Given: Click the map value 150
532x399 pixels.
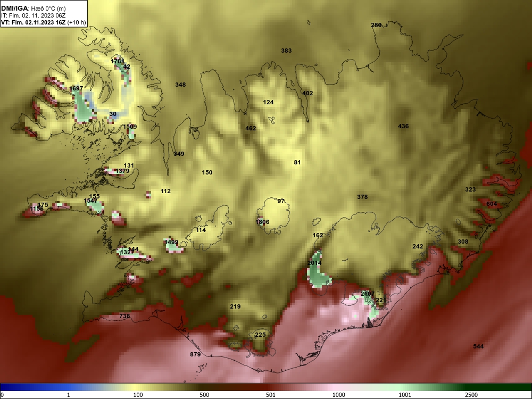Looking at the screenshot, I should 207,172.
